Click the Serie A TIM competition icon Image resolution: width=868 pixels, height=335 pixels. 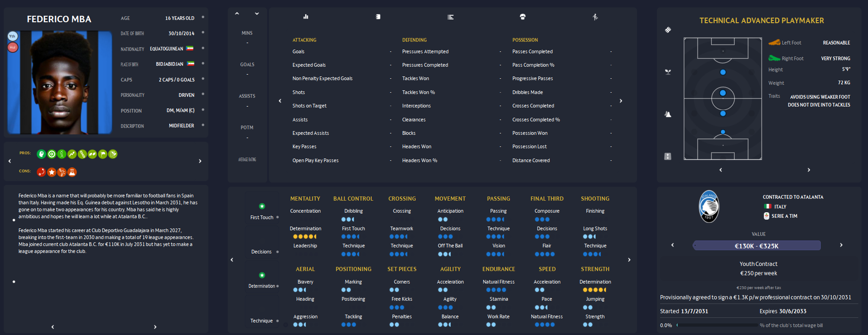tap(767, 216)
